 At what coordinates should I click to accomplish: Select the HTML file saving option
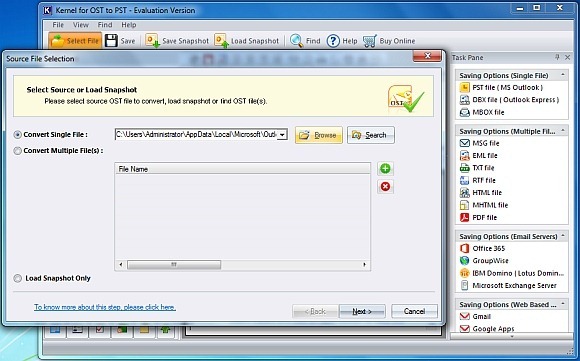[480, 193]
